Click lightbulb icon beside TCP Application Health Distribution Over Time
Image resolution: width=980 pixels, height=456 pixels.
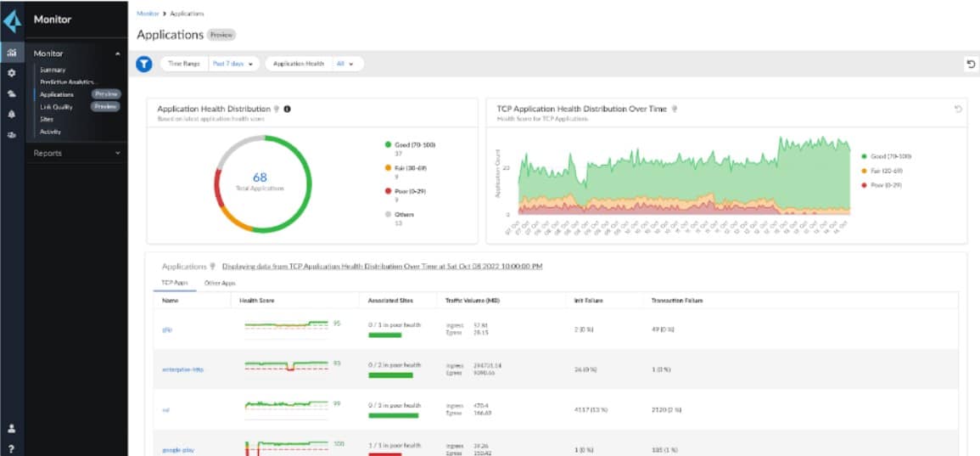pos(675,109)
